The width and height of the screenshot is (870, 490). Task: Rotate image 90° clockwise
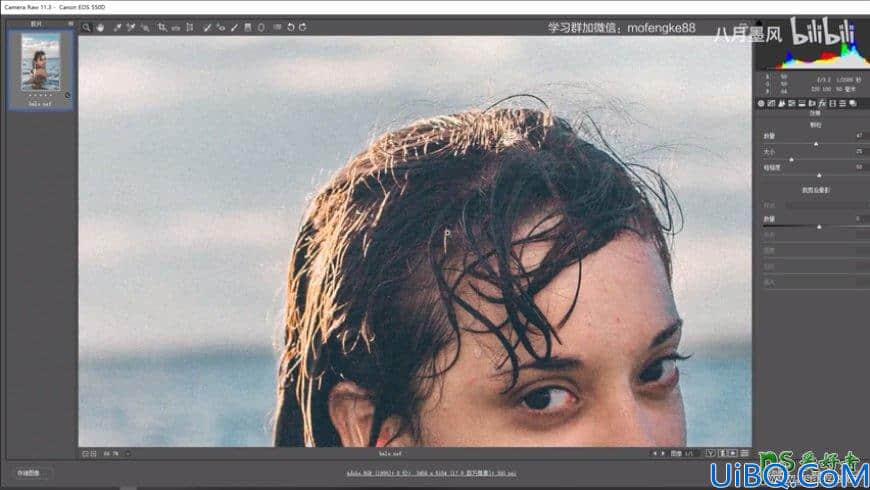[303, 27]
